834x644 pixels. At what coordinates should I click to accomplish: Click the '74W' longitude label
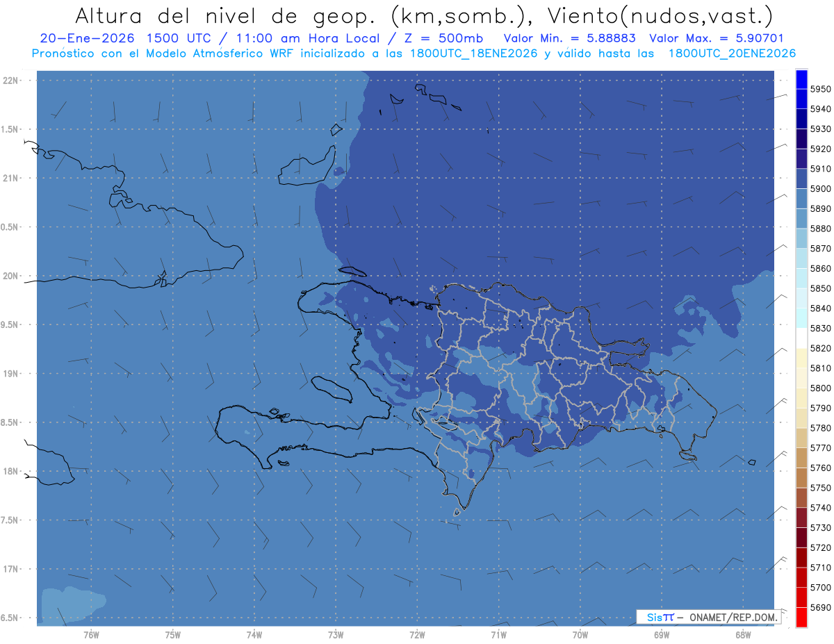[x=254, y=635]
